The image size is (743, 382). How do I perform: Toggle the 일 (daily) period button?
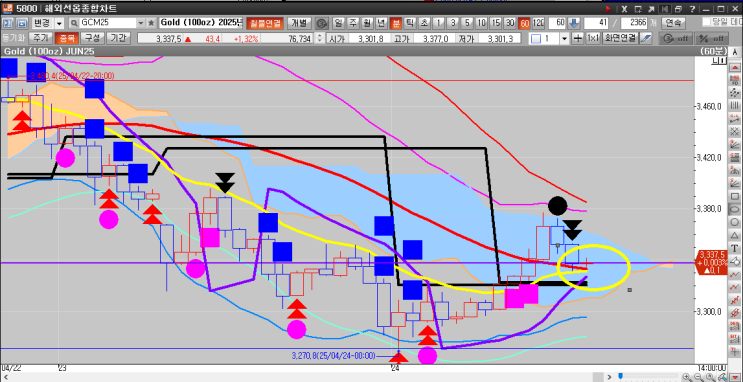(x=338, y=23)
